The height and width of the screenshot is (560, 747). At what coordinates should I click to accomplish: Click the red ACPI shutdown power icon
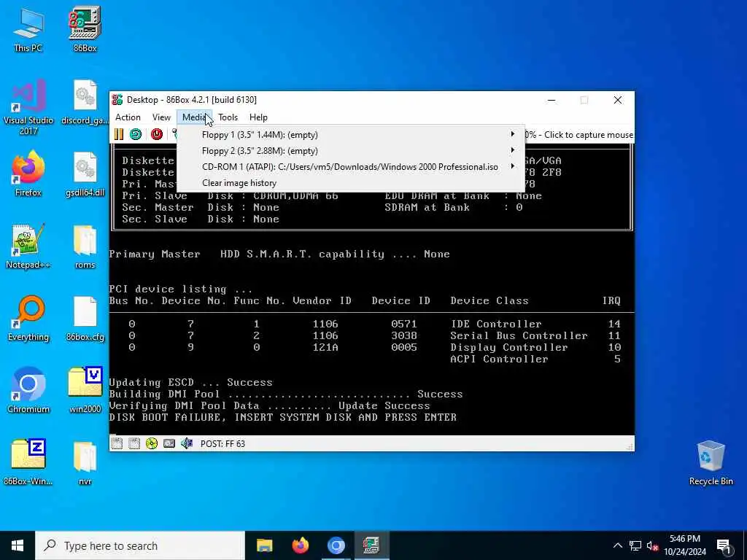[x=157, y=134]
